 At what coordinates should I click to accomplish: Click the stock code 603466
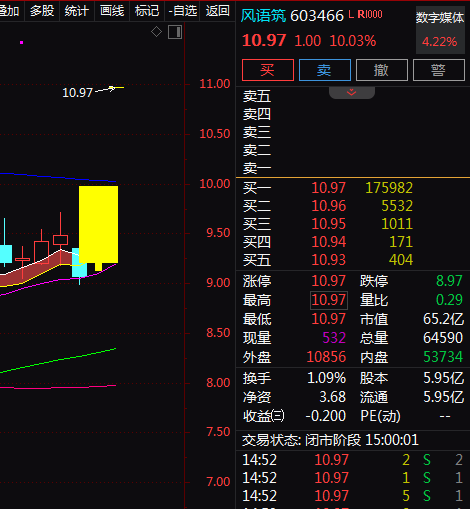pos(317,16)
